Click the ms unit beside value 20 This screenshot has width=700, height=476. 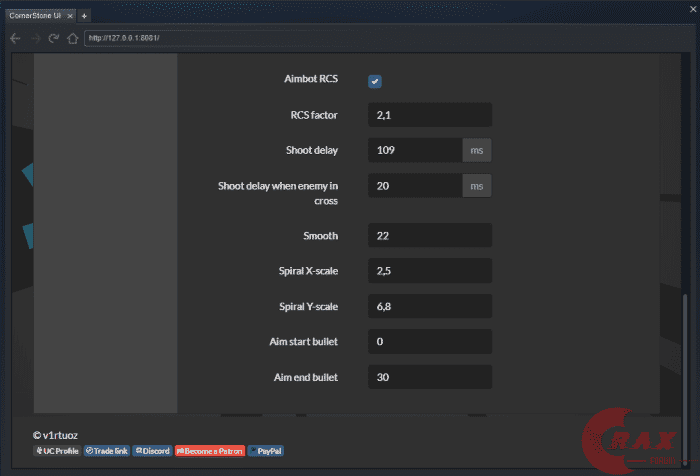pos(477,186)
